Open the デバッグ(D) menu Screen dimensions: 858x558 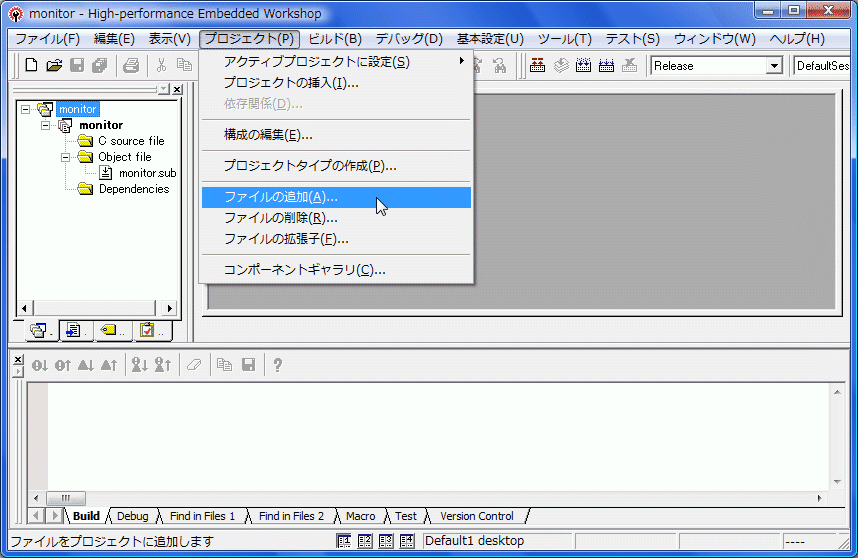(x=409, y=39)
